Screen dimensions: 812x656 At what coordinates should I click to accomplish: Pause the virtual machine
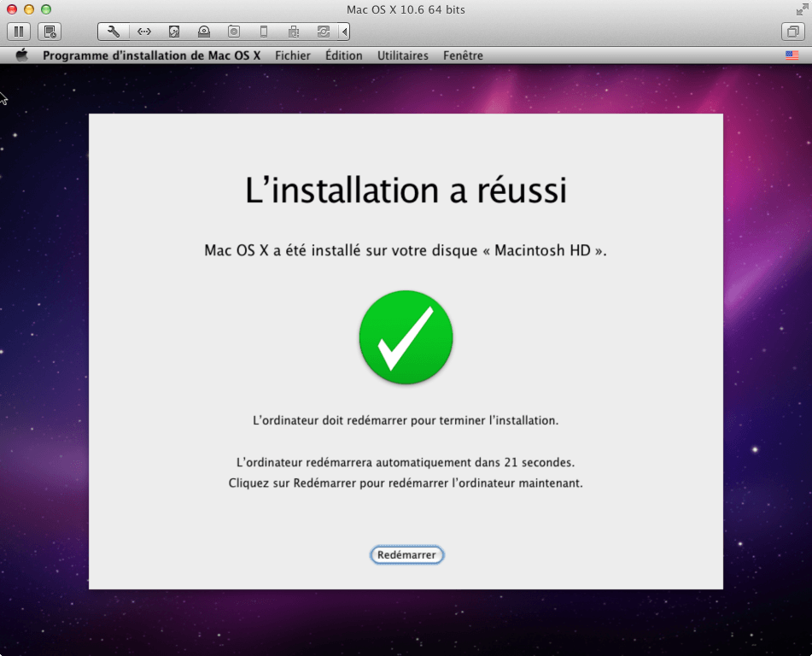pos(19,32)
